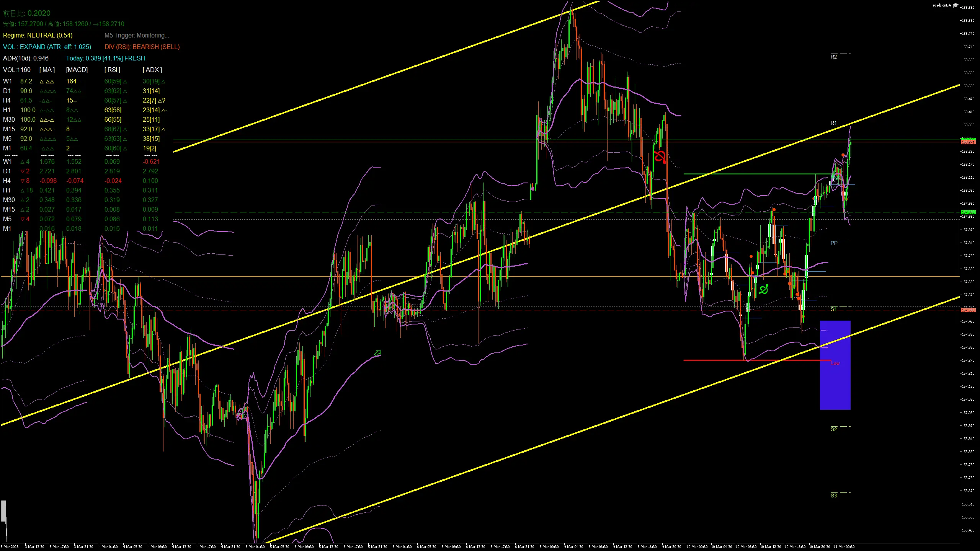Click the graduation cap icon beside roadsignEA
Viewport: 980px width, 551px height.
click(x=956, y=5)
